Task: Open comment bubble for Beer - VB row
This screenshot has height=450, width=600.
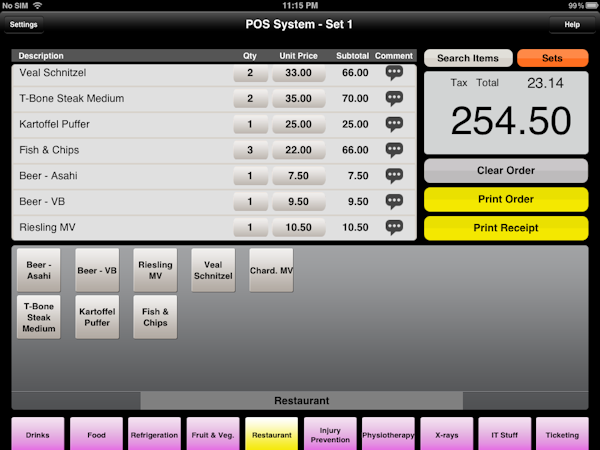Action: coord(394,201)
